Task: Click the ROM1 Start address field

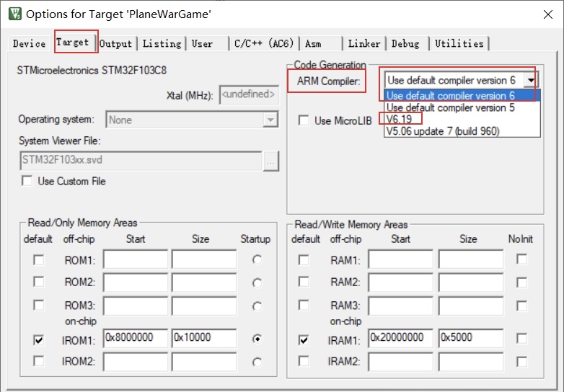Action: [136, 259]
